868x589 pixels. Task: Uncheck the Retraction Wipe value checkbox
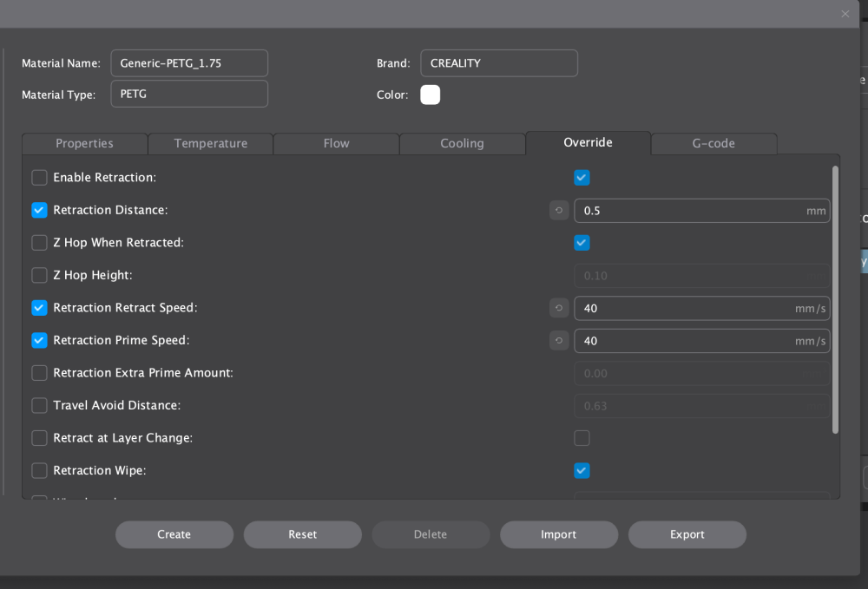[582, 471]
